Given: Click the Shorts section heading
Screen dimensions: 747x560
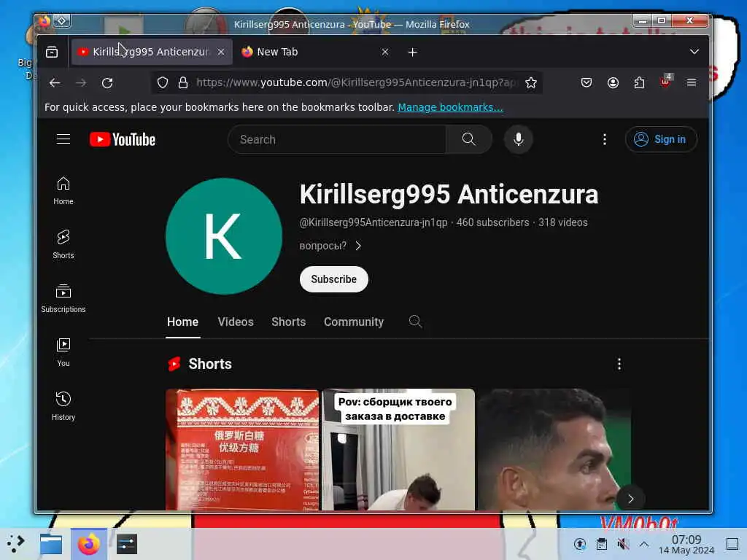Looking at the screenshot, I should pyautogui.click(x=210, y=364).
